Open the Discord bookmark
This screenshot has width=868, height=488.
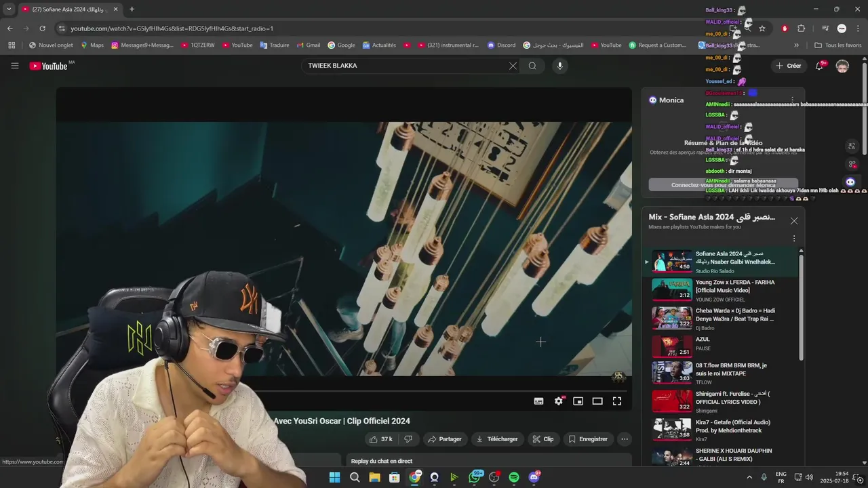(501, 45)
